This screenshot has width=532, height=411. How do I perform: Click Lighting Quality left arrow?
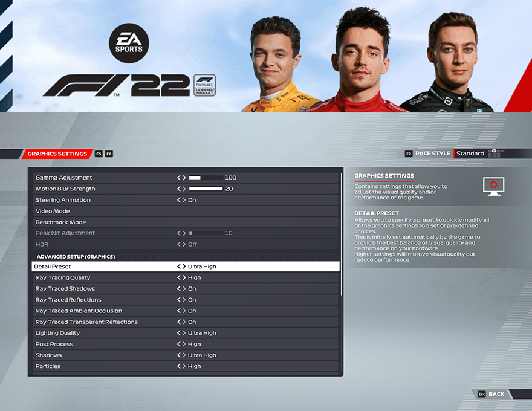(x=179, y=333)
